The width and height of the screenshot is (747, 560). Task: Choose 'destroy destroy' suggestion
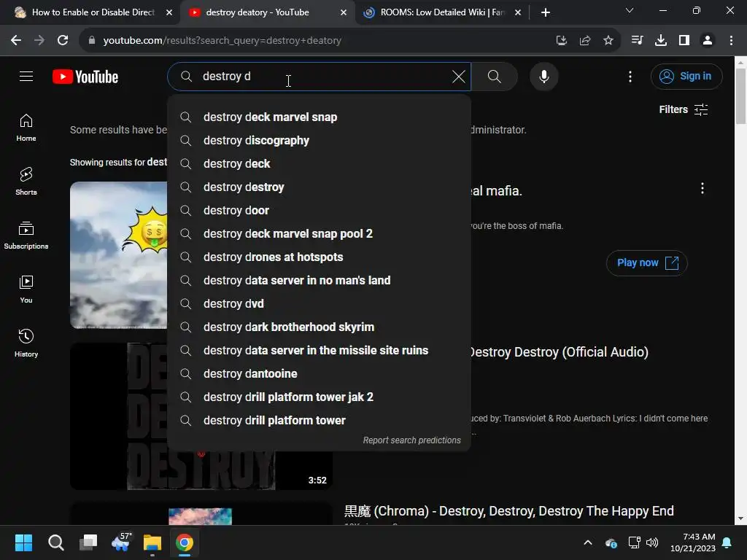(x=320, y=187)
